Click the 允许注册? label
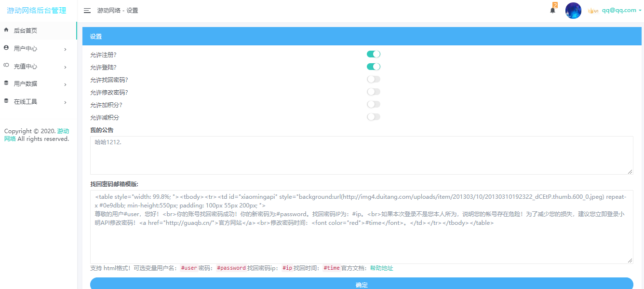This screenshot has width=644, height=289. pos(103,55)
